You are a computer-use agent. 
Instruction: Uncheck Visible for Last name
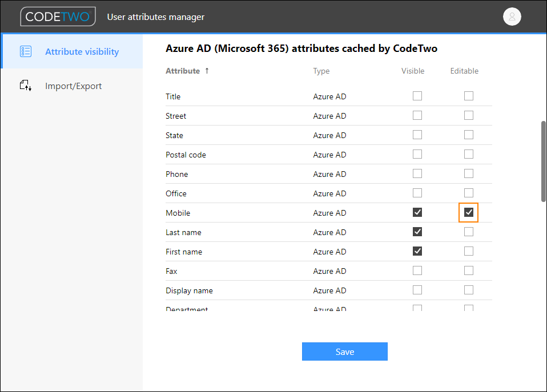click(x=417, y=232)
